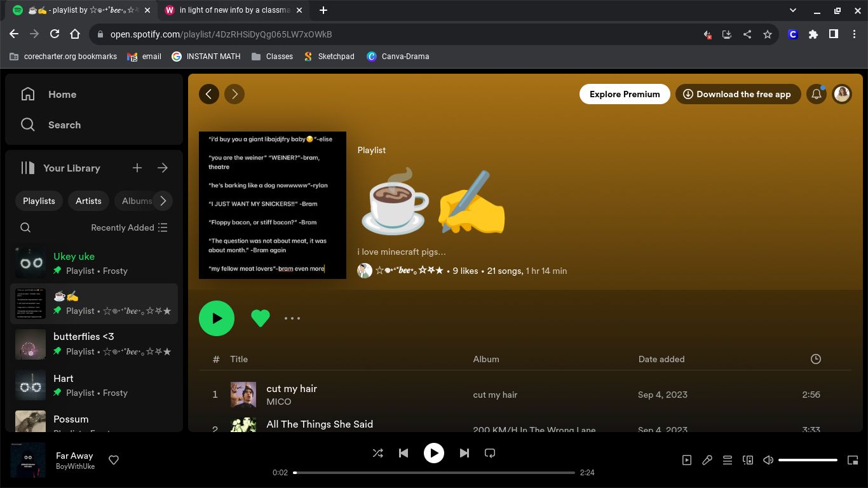The width and height of the screenshot is (868, 488).
Task: Search within Your Library
Action: pos(25,227)
